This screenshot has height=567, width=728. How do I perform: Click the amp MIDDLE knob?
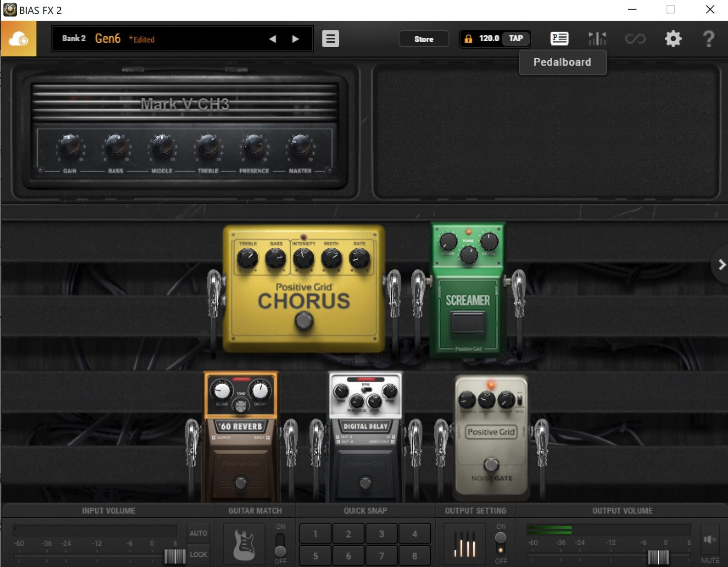[x=162, y=147]
